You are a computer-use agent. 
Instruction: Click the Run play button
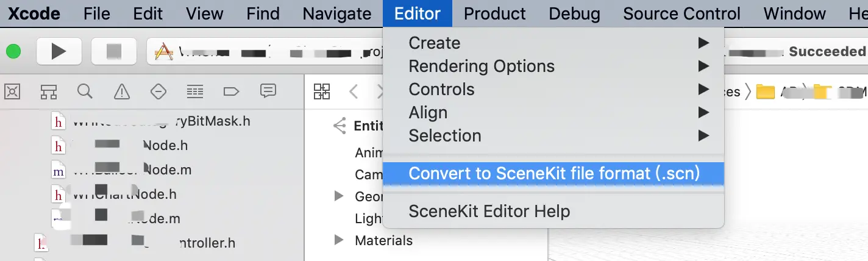point(59,52)
